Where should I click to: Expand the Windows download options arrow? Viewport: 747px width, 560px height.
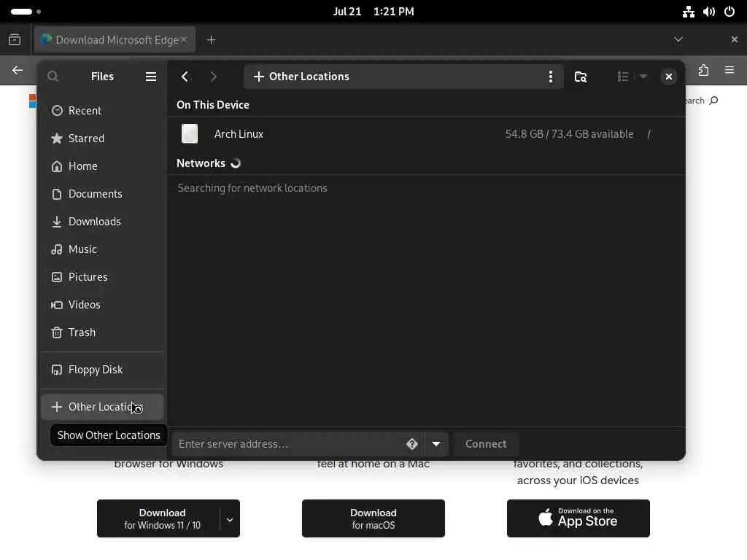coord(230,519)
